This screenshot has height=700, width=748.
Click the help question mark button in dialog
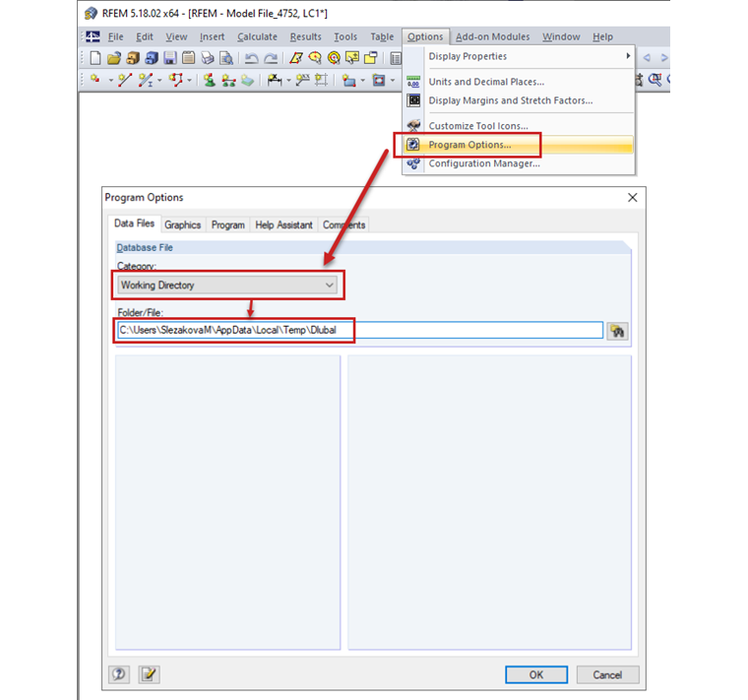click(x=119, y=674)
